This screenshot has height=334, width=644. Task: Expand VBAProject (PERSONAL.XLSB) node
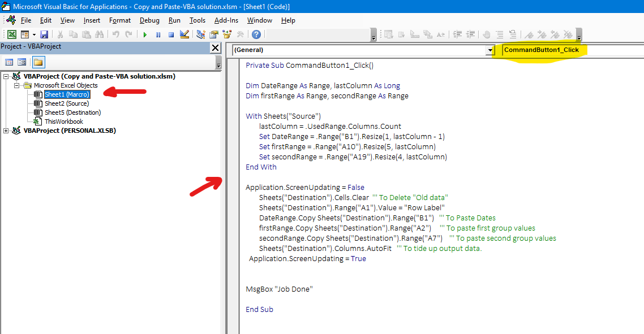[6, 131]
